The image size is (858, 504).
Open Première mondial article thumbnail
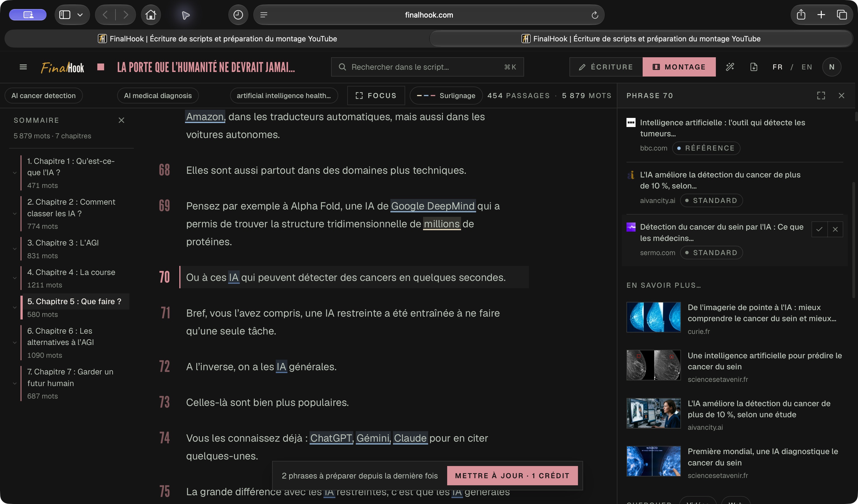(653, 461)
